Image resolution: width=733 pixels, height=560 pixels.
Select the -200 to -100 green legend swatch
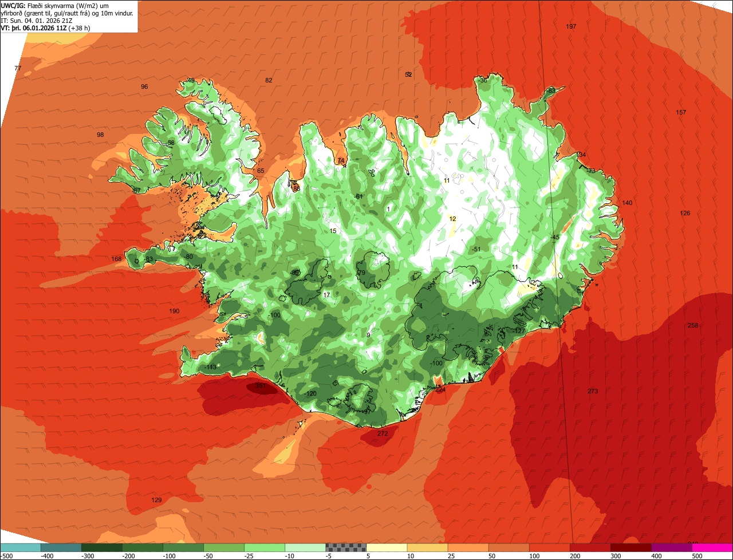coord(143,547)
